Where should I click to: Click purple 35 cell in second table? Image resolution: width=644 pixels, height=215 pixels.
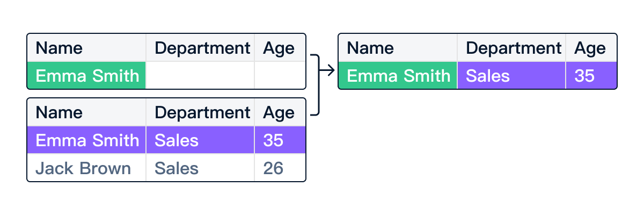pyautogui.click(x=280, y=140)
